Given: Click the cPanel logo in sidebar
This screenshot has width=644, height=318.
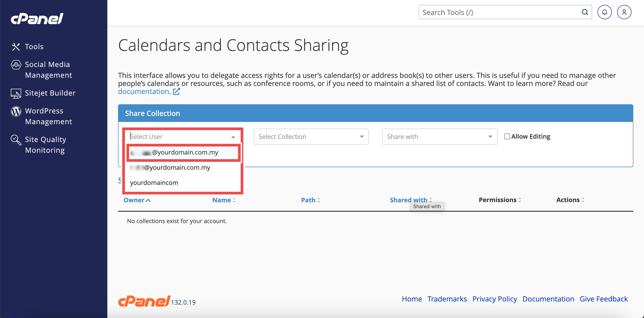Looking at the screenshot, I should click(x=37, y=19).
